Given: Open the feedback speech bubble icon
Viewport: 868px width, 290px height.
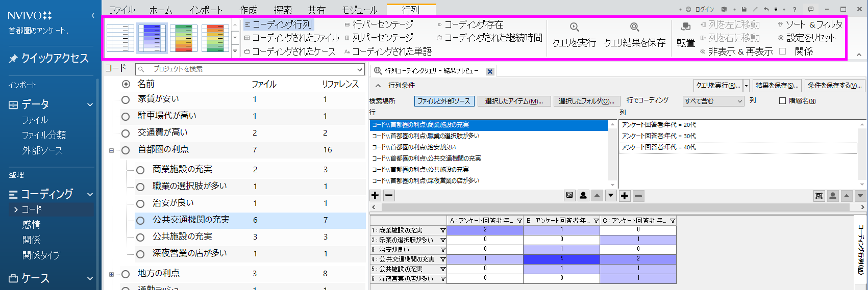Looking at the screenshot, I should point(811,9).
